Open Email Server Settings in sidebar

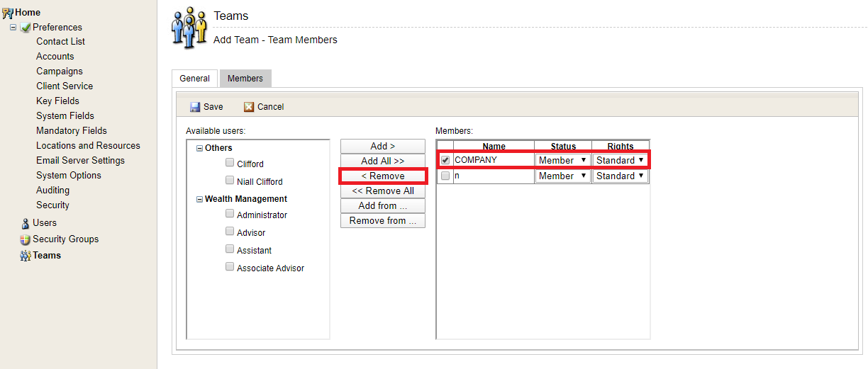80,161
